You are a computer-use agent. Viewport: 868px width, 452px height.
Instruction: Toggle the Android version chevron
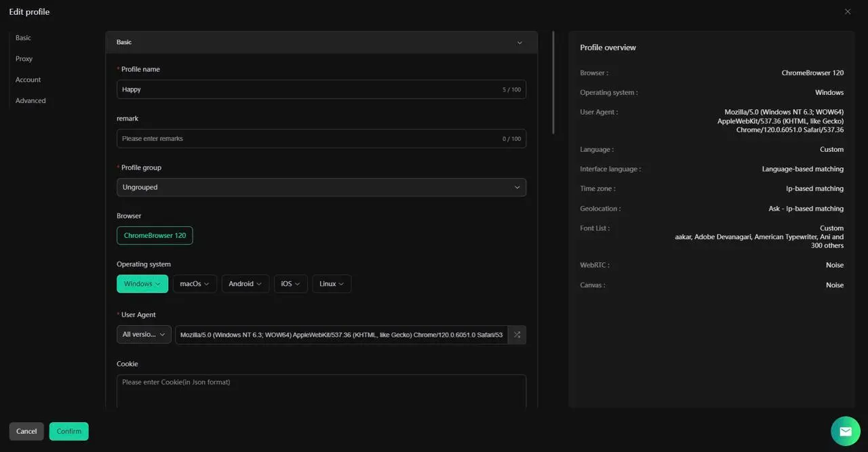click(260, 284)
